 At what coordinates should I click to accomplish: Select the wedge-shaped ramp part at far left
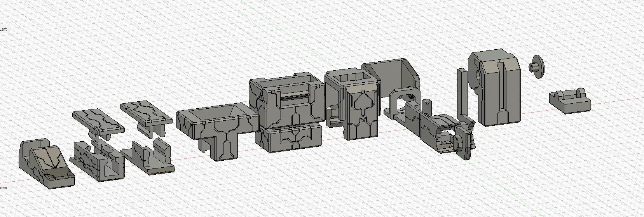pyautogui.click(x=46, y=165)
